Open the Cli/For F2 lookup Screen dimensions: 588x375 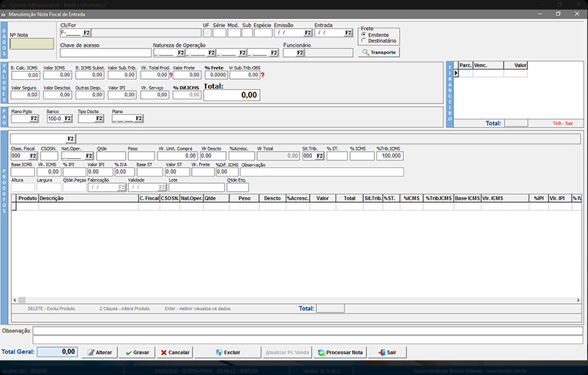click(86, 33)
